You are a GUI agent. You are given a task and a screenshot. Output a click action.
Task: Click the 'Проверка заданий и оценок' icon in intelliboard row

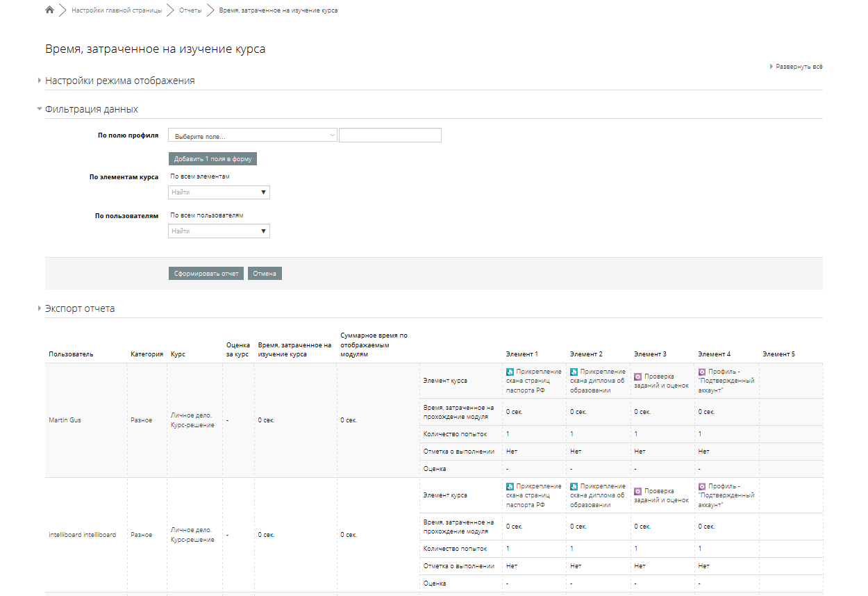coord(637,490)
